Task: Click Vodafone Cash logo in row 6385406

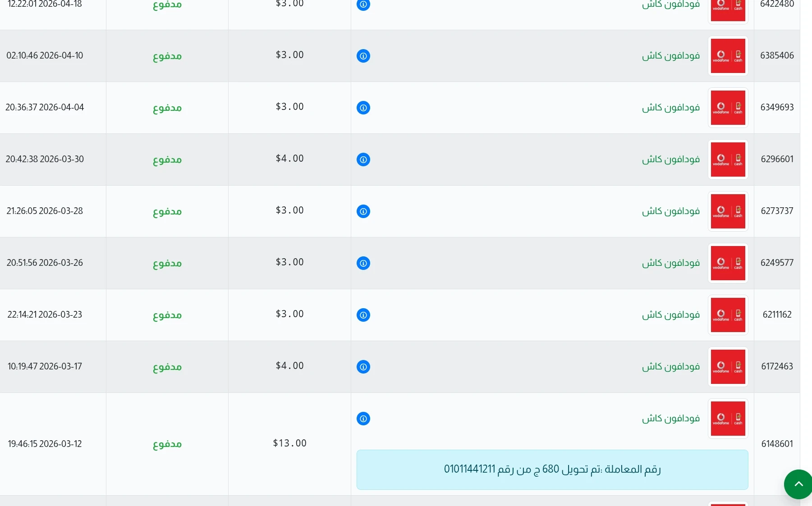Action: (728, 56)
